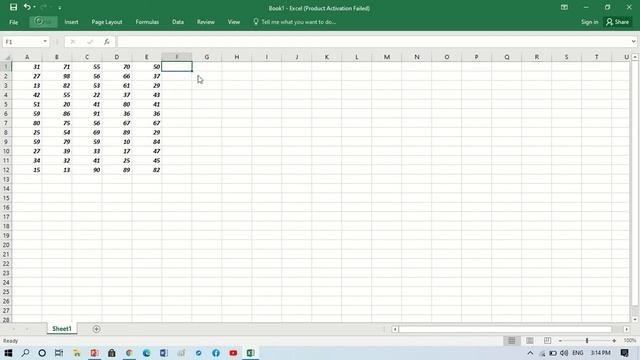This screenshot has height=360, width=640.
Task: Click the Enter checkmark formula bar icon
Action: point(90,42)
